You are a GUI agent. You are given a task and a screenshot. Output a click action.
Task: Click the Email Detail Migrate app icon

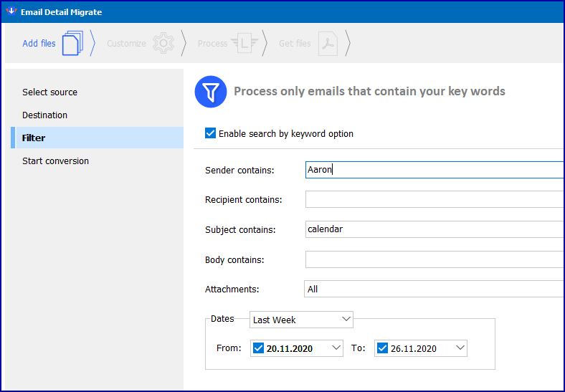[11, 11]
